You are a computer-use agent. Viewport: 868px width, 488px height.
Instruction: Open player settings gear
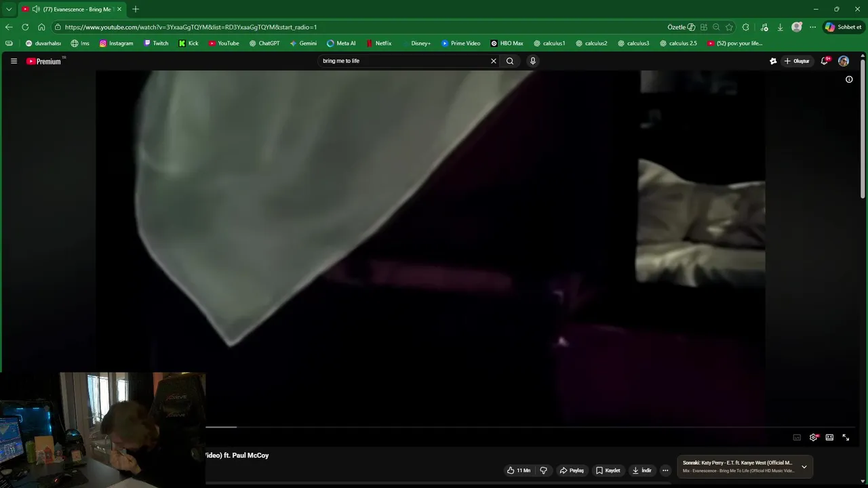point(813,437)
